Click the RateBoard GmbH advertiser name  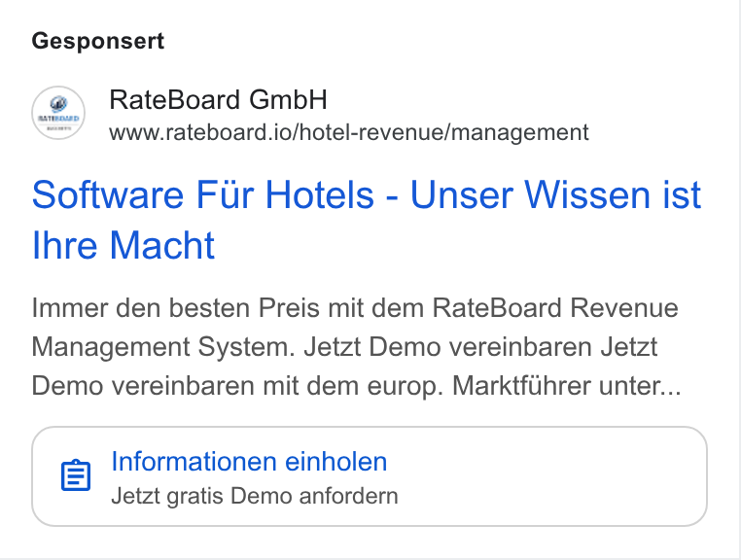(x=218, y=100)
